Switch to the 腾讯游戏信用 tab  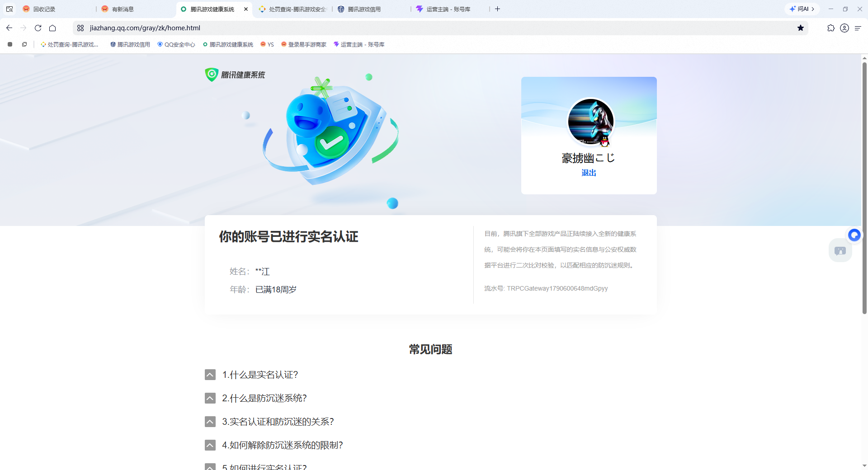pos(372,9)
